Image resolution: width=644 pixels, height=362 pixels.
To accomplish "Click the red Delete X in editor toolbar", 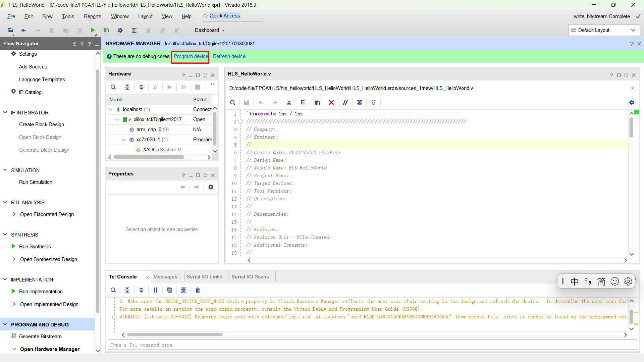I will pos(331,103).
